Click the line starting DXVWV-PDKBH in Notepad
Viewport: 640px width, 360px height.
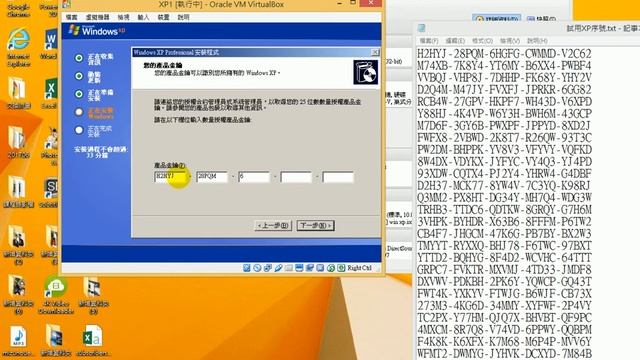(x=504, y=281)
